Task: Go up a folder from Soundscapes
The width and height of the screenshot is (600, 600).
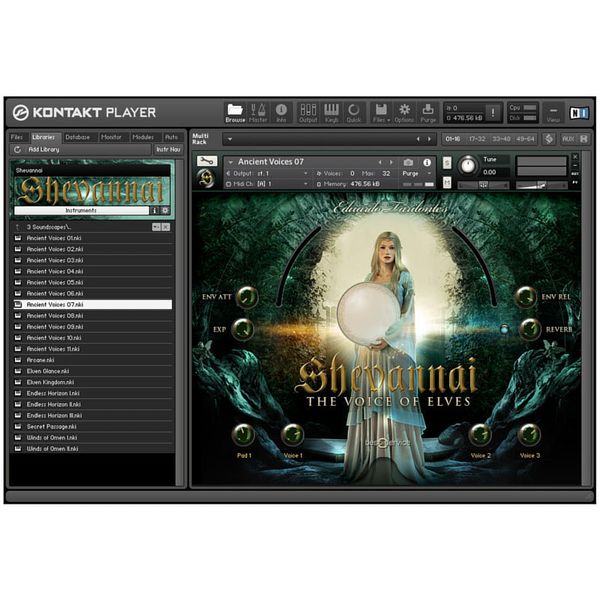Action: click(x=17, y=227)
